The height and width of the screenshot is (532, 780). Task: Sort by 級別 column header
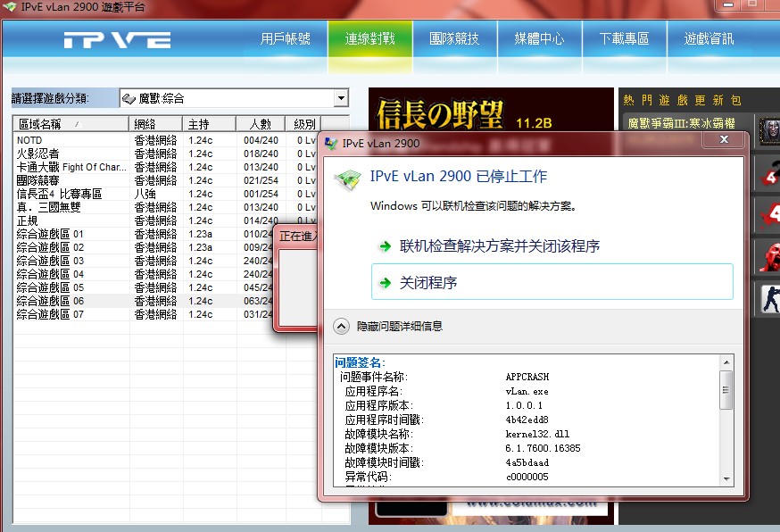click(x=303, y=123)
